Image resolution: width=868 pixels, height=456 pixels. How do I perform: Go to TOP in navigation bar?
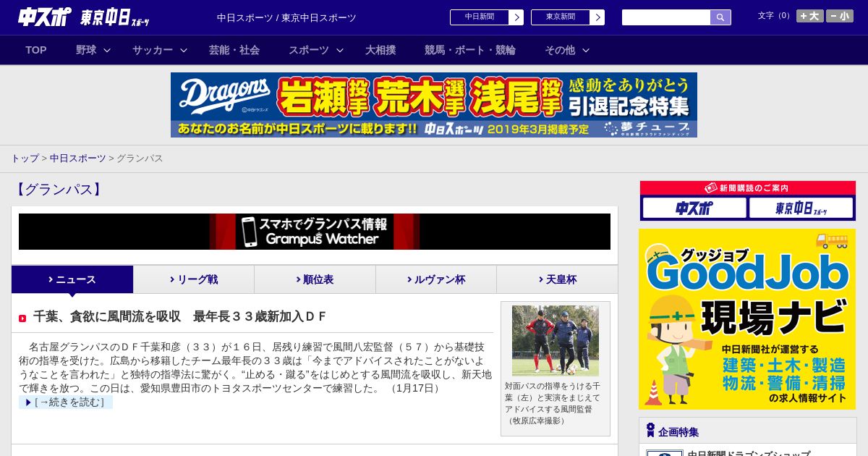tap(36, 50)
